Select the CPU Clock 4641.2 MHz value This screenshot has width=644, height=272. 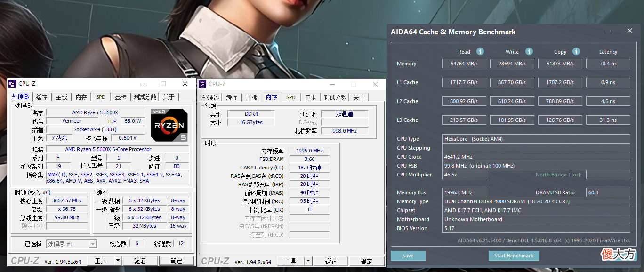(x=537, y=157)
